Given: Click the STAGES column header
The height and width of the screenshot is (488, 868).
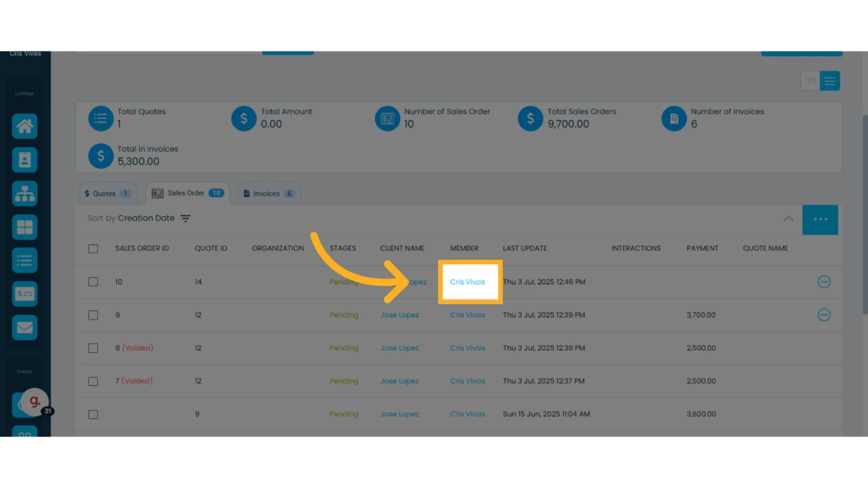Looking at the screenshot, I should pos(343,249).
